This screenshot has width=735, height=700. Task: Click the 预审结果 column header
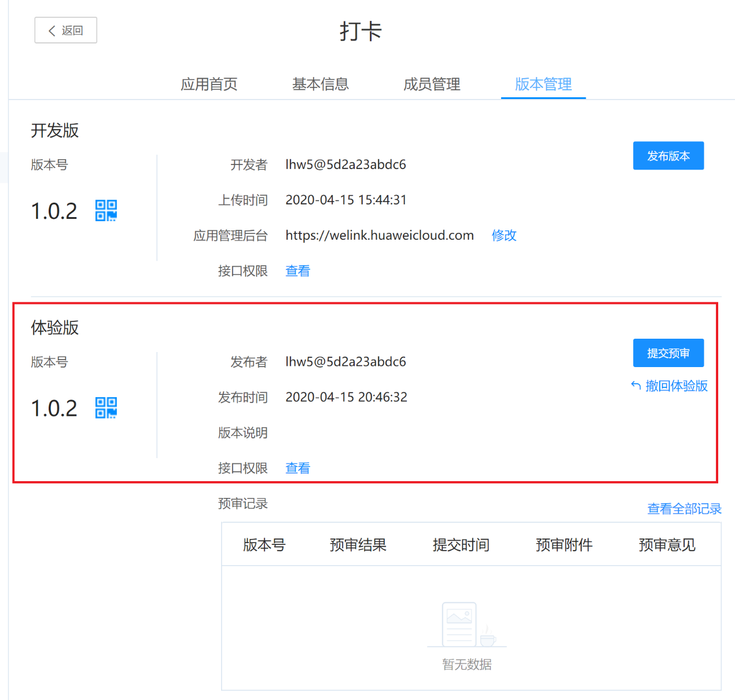[x=358, y=545]
